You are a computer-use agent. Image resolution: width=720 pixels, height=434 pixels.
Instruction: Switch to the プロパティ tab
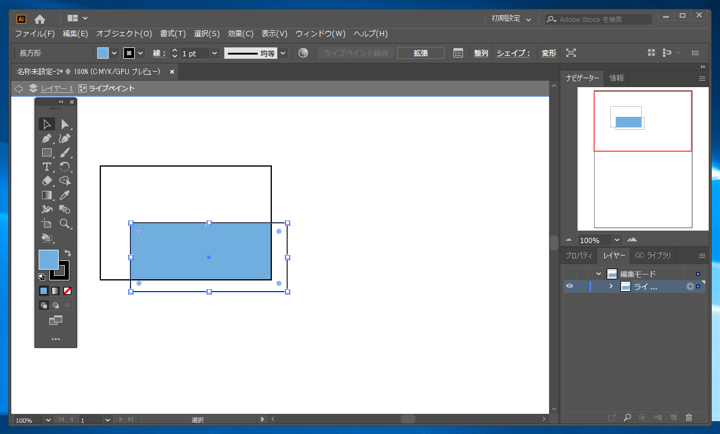tap(579, 256)
